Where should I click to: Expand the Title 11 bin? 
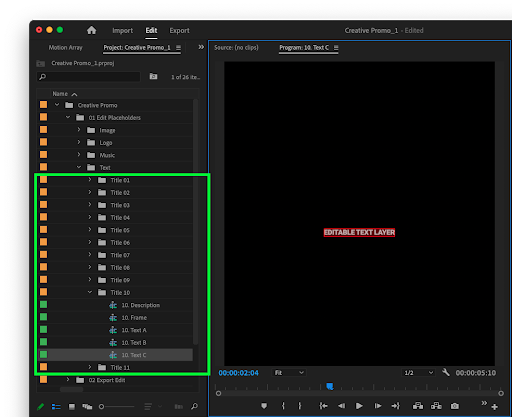(x=90, y=367)
